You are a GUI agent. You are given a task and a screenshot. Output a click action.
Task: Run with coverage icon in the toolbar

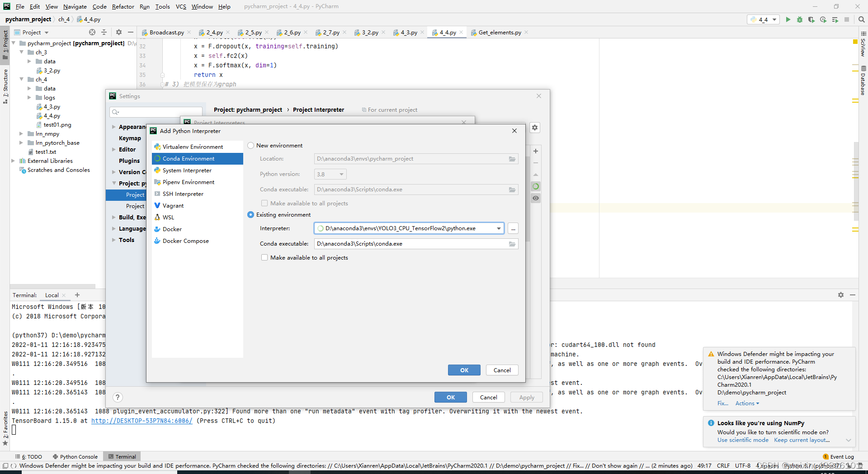click(811, 19)
